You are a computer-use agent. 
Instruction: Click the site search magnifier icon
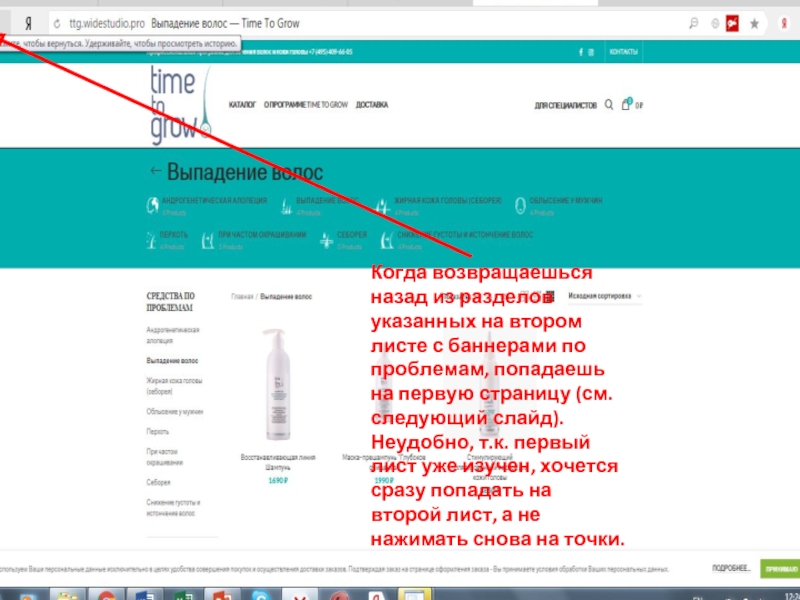pos(609,105)
